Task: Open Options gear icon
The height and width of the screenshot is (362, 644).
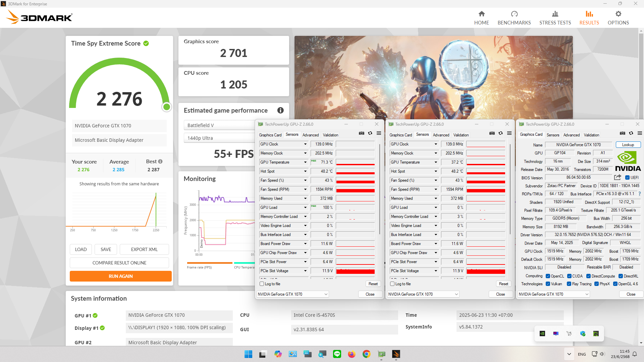Action: (618, 14)
